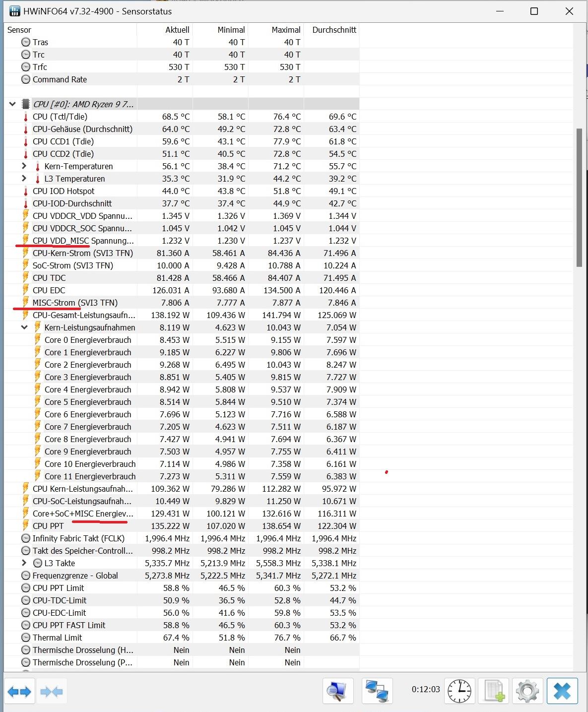Click lightning icon beside CPU TDC
588x712 pixels.
coord(26,278)
